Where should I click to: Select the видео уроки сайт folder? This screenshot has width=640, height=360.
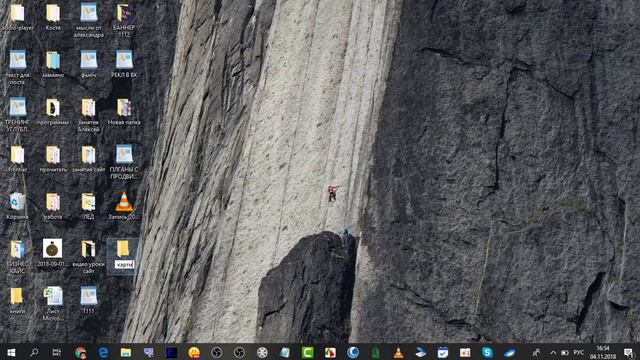click(89, 257)
